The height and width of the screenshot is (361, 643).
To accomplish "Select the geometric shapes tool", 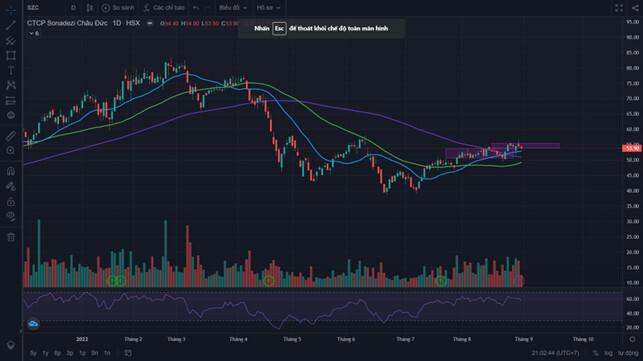I will tap(11, 55).
